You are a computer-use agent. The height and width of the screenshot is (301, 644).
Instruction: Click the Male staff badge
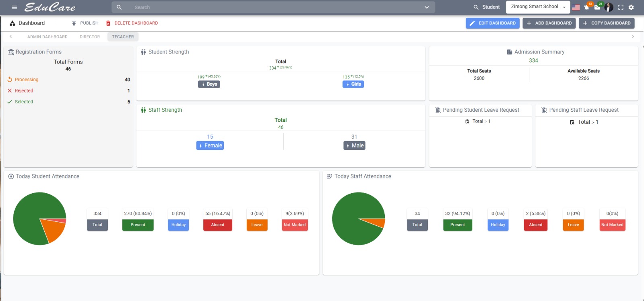pyautogui.click(x=354, y=145)
